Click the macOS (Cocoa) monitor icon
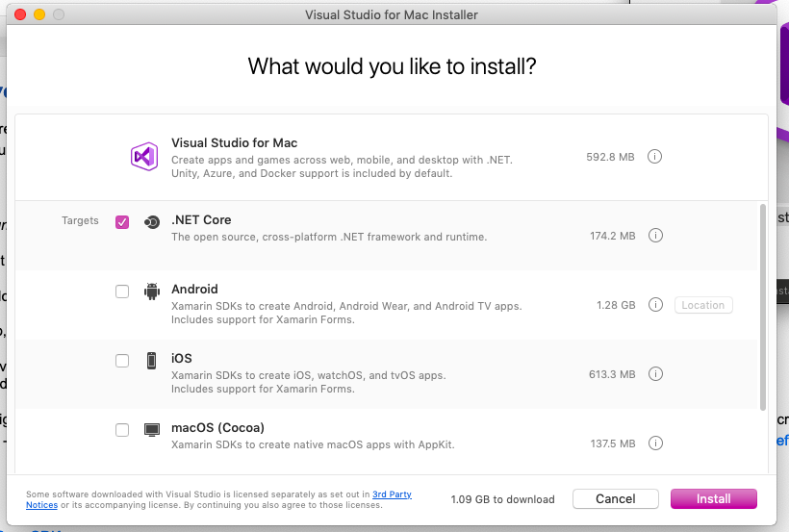 point(151,430)
